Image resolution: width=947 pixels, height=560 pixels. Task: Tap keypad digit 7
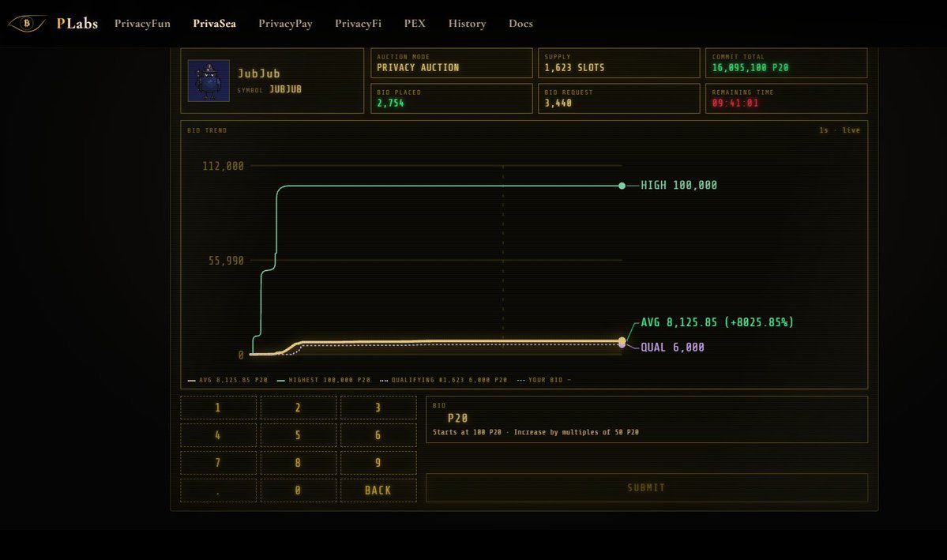[x=218, y=463]
